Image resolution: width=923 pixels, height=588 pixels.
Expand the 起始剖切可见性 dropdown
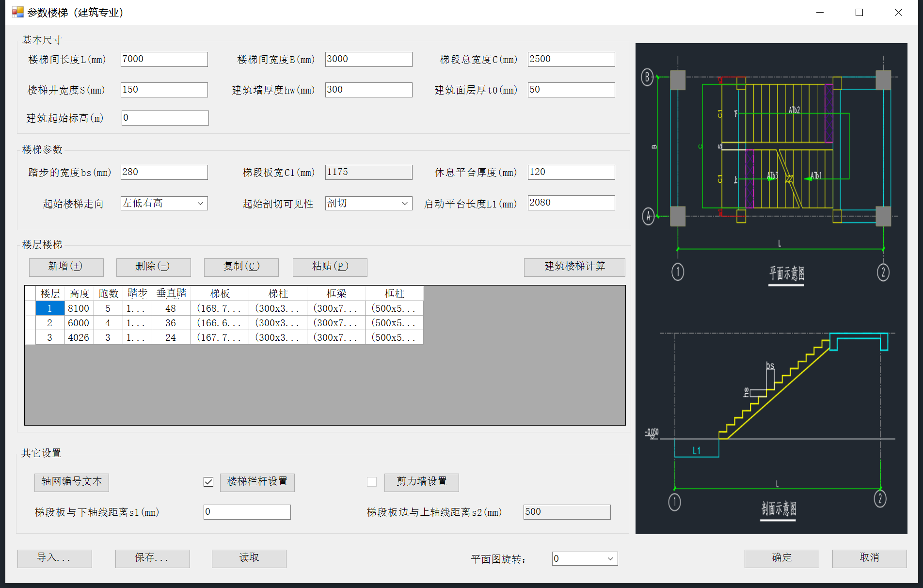pyautogui.click(x=368, y=204)
